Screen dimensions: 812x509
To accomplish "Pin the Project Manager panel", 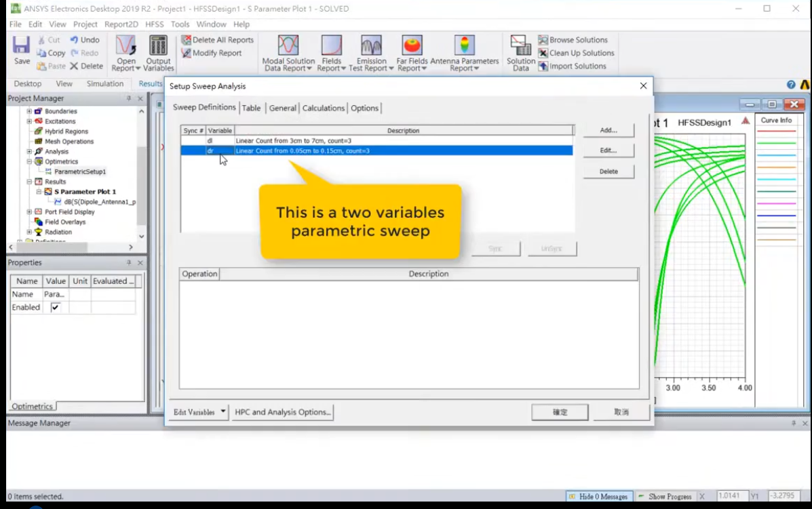I will pyautogui.click(x=128, y=98).
